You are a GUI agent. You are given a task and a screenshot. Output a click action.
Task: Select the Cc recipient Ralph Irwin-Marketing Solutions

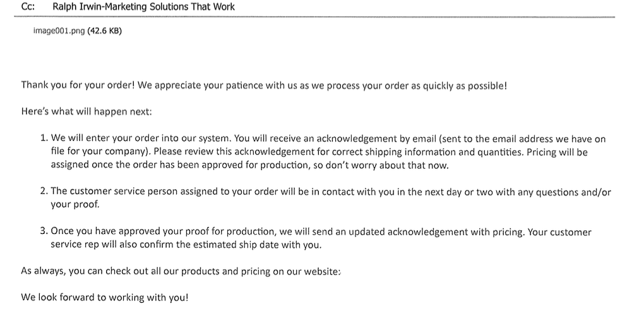point(143,6)
